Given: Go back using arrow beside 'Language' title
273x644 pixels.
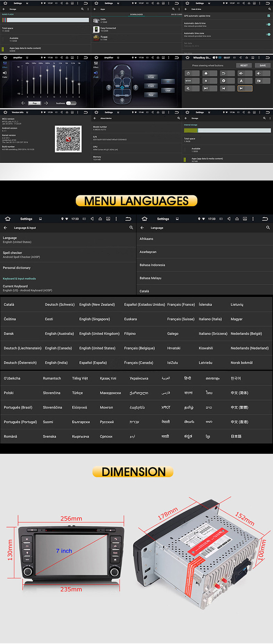Looking at the screenshot, I should pyautogui.click(x=142, y=228).
